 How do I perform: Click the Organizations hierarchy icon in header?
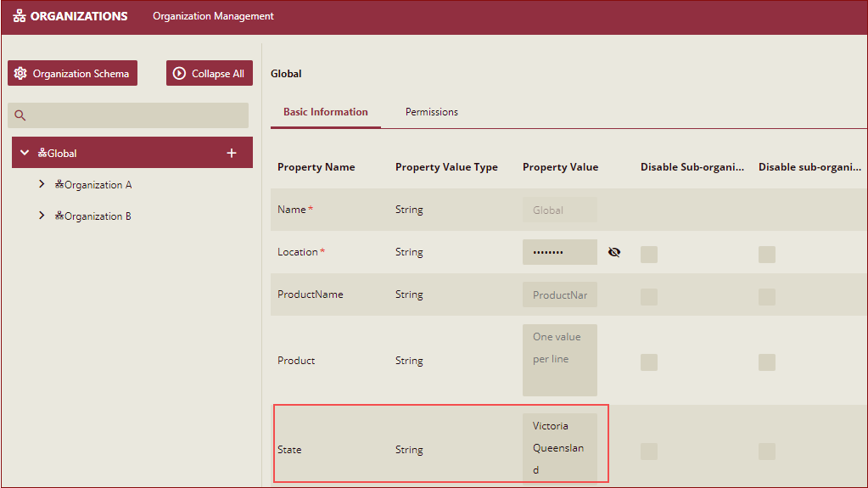(x=19, y=16)
